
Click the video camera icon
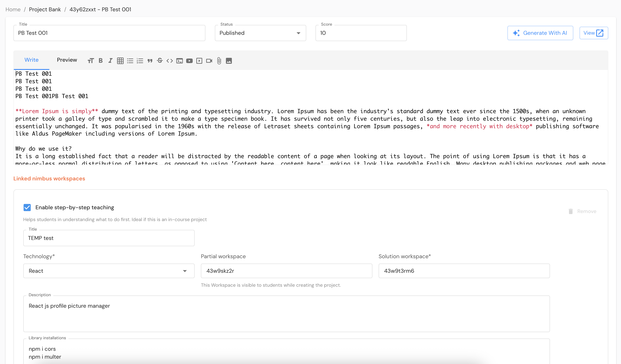pyautogui.click(x=209, y=61)
